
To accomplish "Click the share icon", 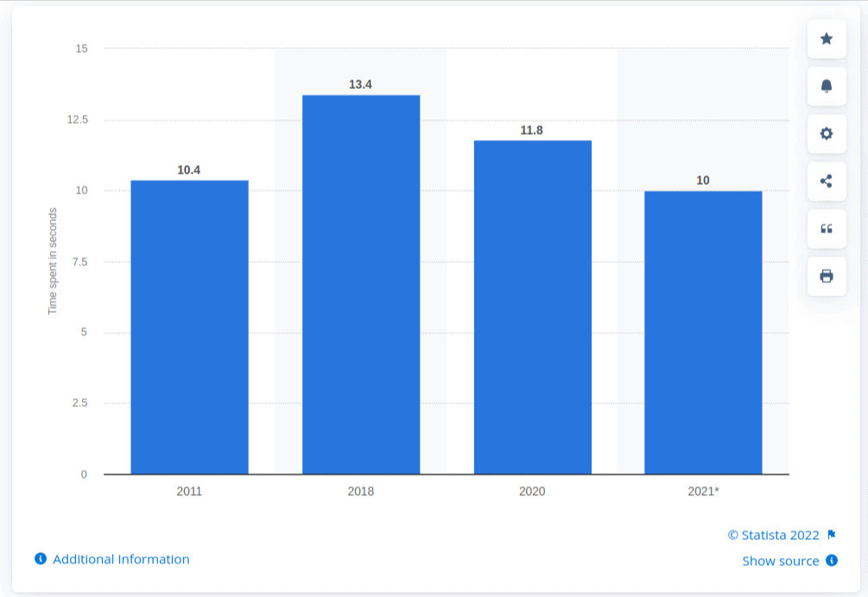I will tap(827, 181).
